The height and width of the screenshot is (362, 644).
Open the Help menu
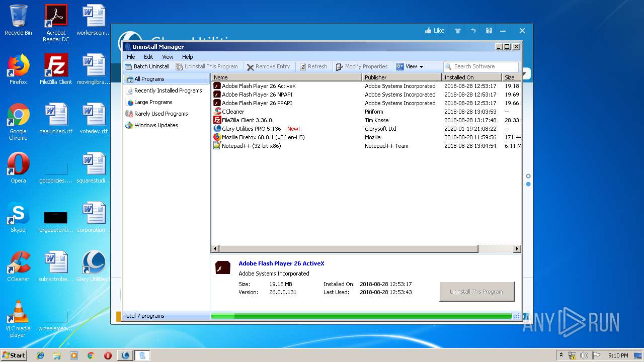(188, 57)
